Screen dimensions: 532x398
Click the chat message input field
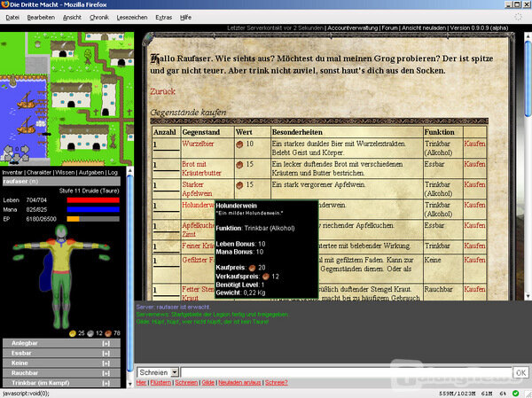(x=346, y=372)
